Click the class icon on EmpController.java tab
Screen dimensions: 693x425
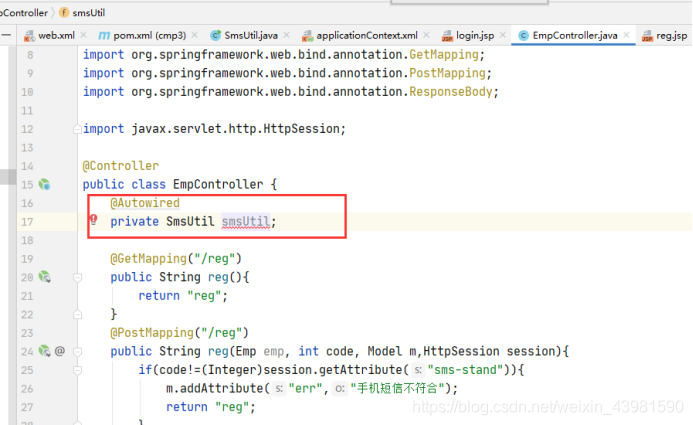pos(523,35)
